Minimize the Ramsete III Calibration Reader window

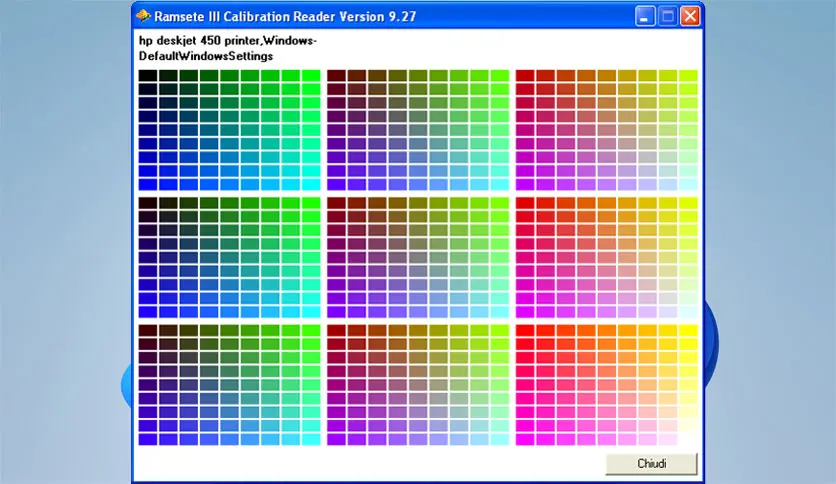point(645,17)
